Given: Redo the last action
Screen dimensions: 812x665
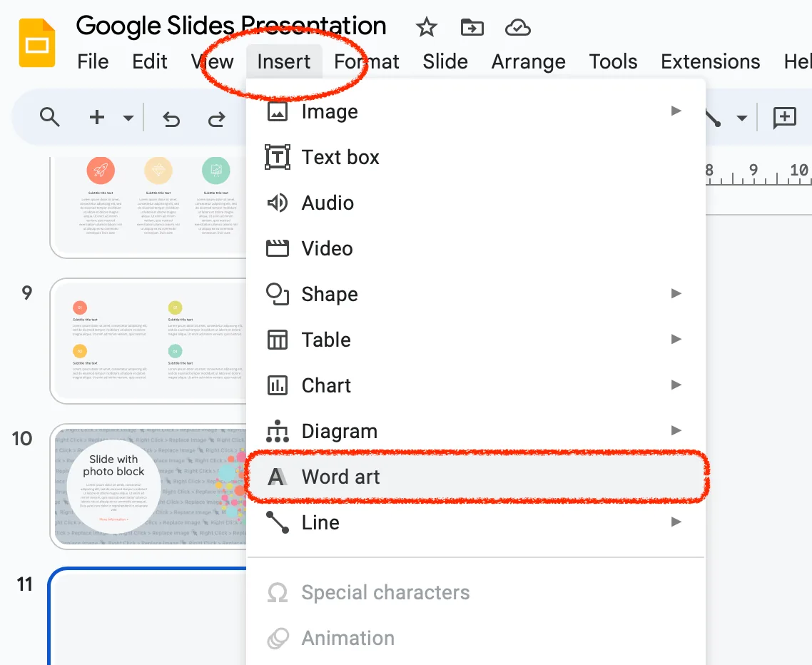Looking at the screenshot, I should click(216, 118).
